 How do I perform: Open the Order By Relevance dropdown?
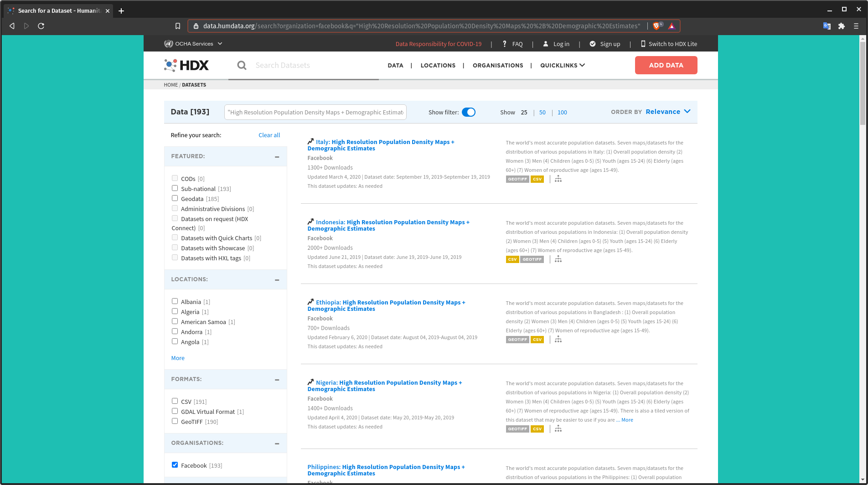[x=668, y=112]
